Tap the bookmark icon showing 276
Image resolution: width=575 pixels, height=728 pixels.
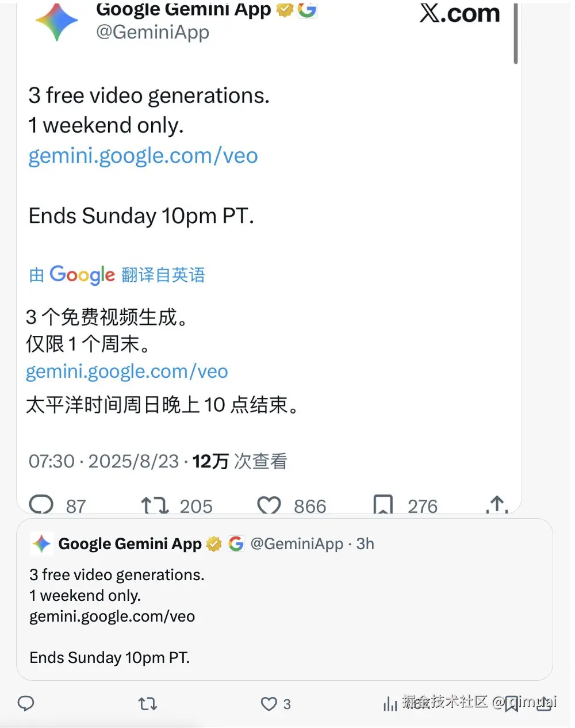click(x=383, y=504)
